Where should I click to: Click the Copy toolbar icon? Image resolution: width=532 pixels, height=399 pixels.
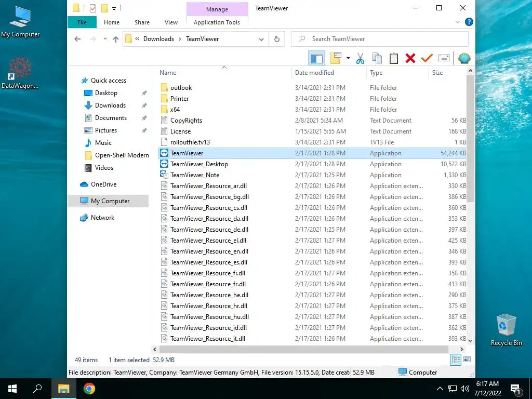(x=377, y=58)
